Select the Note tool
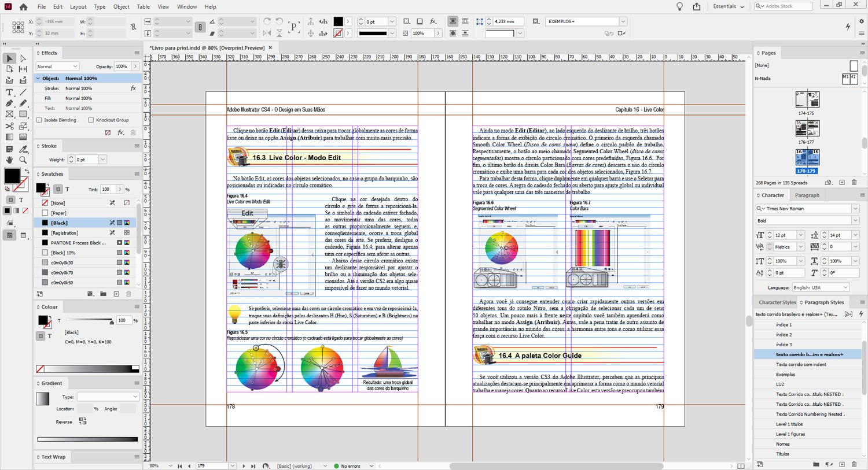 pyautogui.click(x=9, y=149)
